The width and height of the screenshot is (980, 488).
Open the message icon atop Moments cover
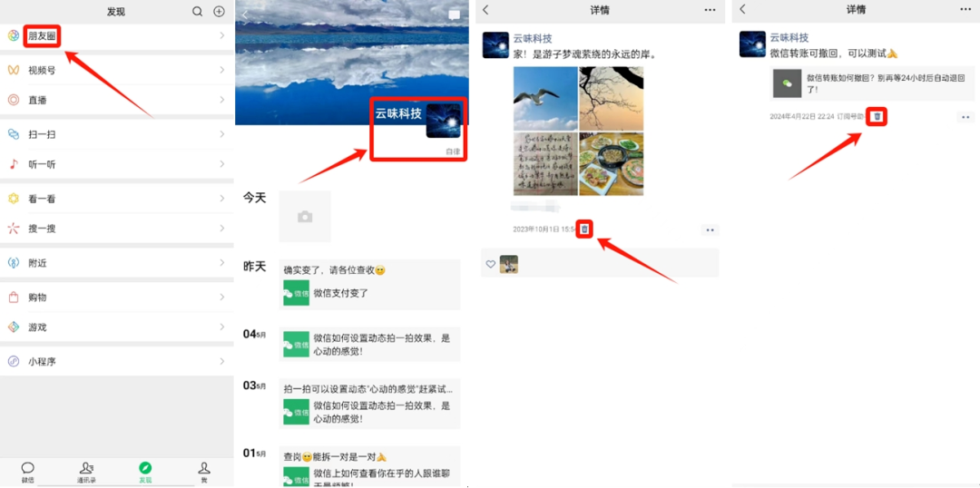pyautogui.click(x=455, y=15)
